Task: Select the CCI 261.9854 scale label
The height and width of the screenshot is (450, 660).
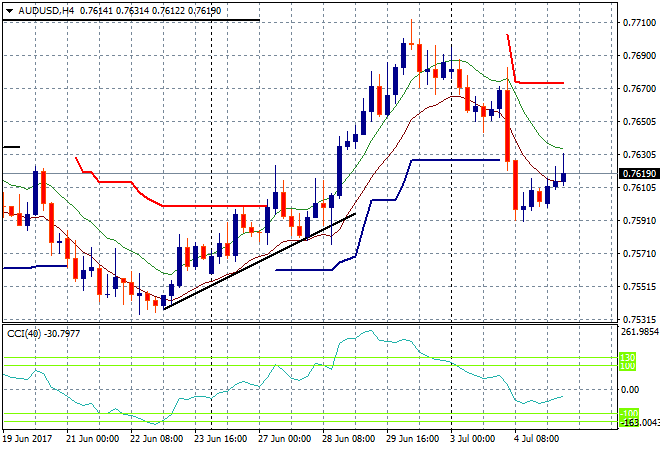Action: coord(640,332)
